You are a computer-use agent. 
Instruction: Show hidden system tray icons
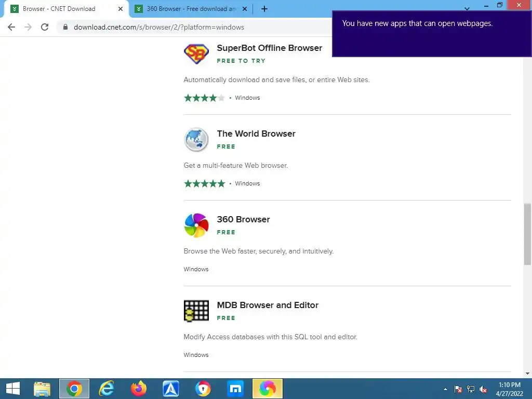pos(445,389)
